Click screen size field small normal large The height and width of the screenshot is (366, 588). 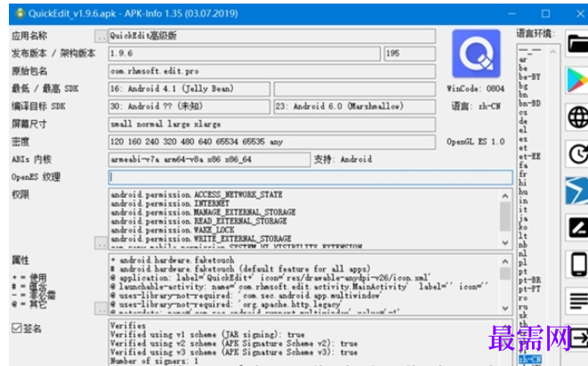[x=272, y=125]
